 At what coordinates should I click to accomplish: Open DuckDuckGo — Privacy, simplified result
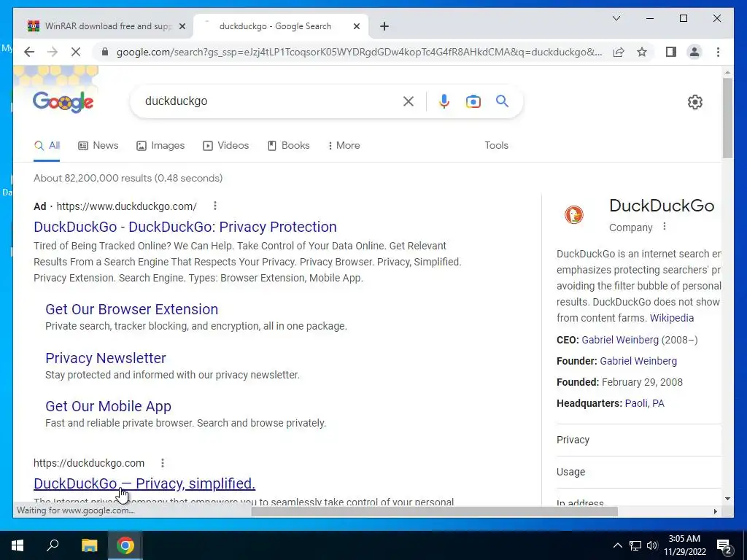click(x=144, y=483)
